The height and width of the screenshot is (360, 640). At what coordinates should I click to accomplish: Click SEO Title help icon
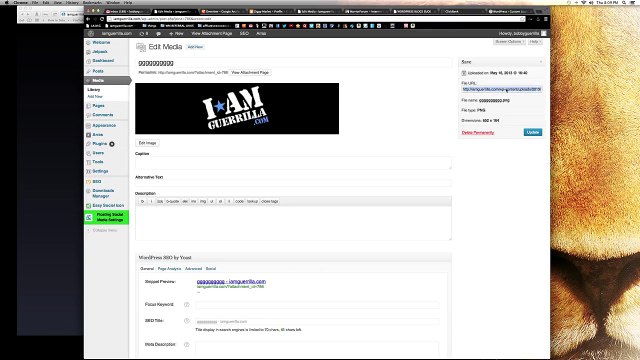click(x=187, y=321)
